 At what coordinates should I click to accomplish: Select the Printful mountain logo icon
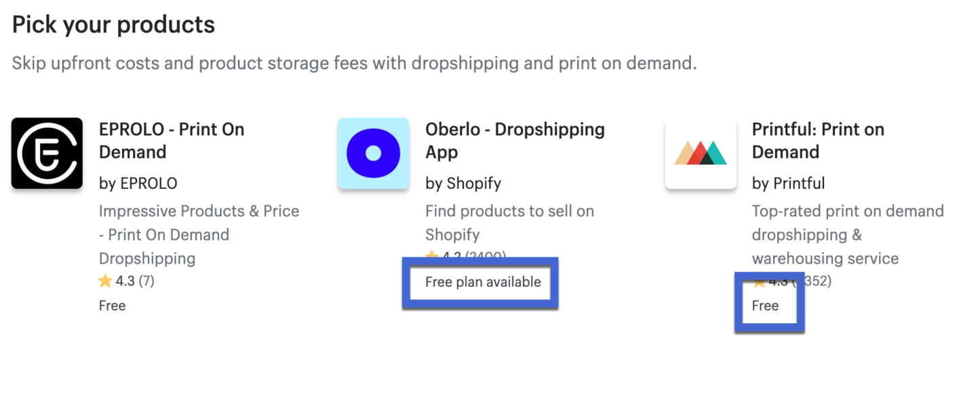click(701, 153)
